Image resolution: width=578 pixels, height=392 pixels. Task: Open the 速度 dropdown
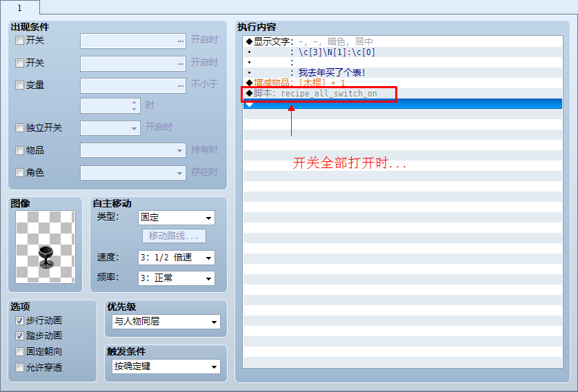(x=176, y=258)
